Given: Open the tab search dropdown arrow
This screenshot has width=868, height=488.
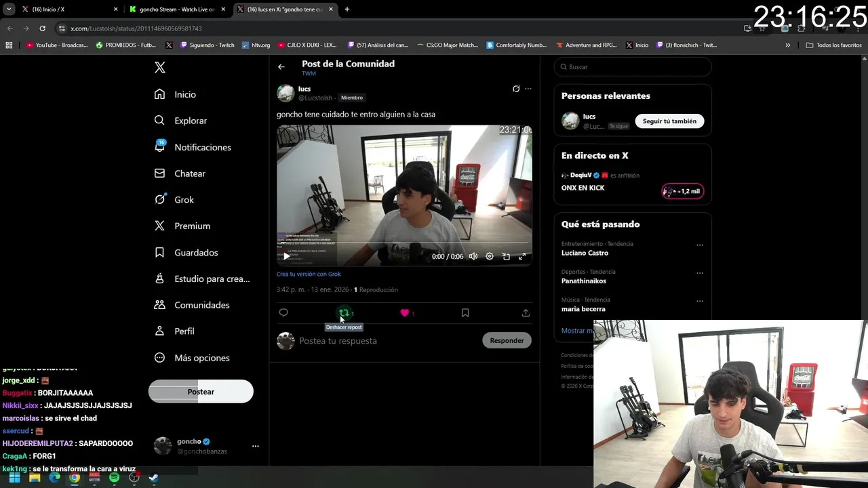Looking at the screenshot, I should 9,9.
